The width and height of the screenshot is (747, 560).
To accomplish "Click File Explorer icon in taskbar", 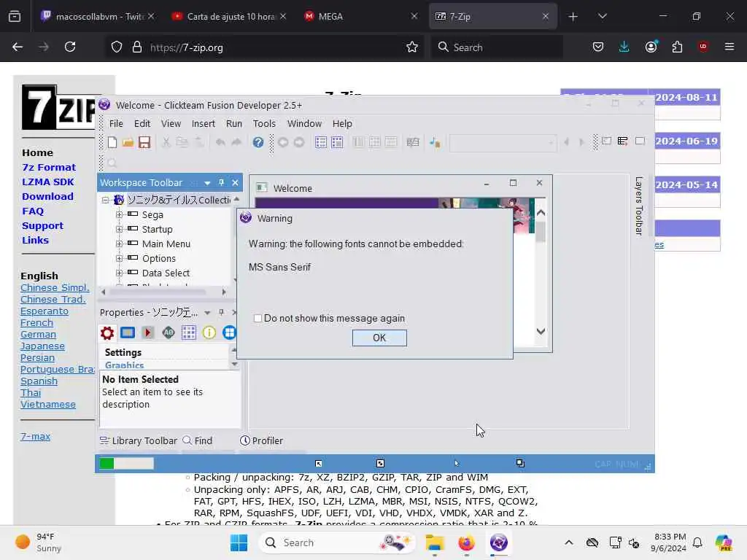I will [435, 542].
